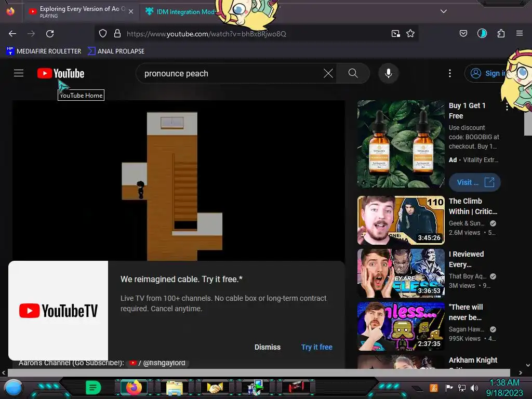The image size is (532, 399).
Task: Open the red taskbar app icon
Action: 296,387
